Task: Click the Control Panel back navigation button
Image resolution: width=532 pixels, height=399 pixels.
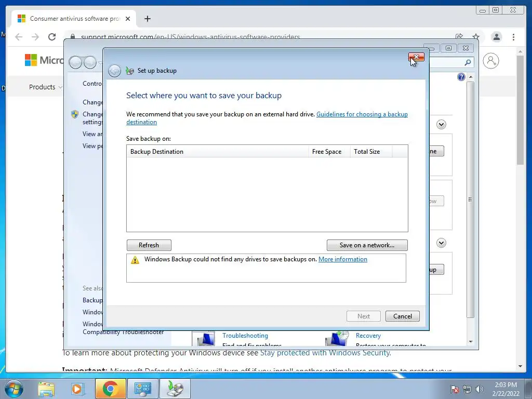Action: (75, 62)
